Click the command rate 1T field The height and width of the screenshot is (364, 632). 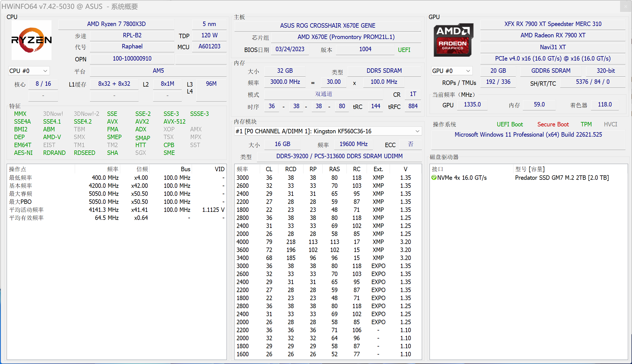[x=413, y=94]
